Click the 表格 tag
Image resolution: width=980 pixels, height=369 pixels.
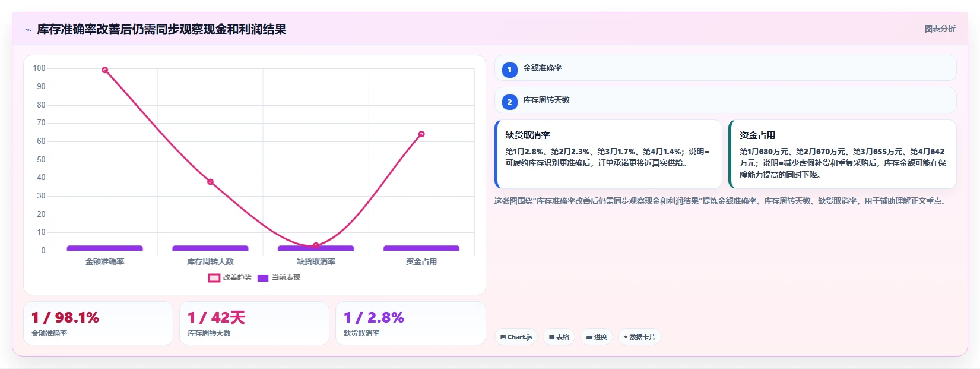pos(559,337)
